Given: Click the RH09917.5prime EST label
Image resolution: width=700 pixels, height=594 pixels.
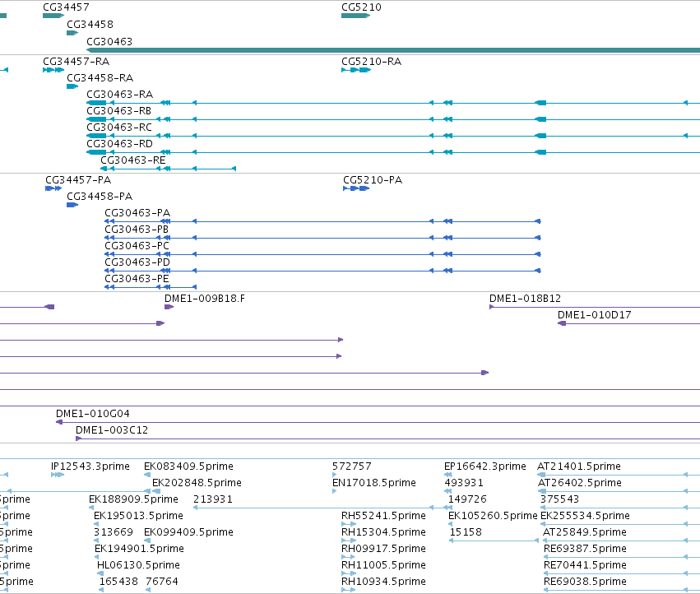Looking at the screenshot, I should pyautogui.click(x=383, y=549).
